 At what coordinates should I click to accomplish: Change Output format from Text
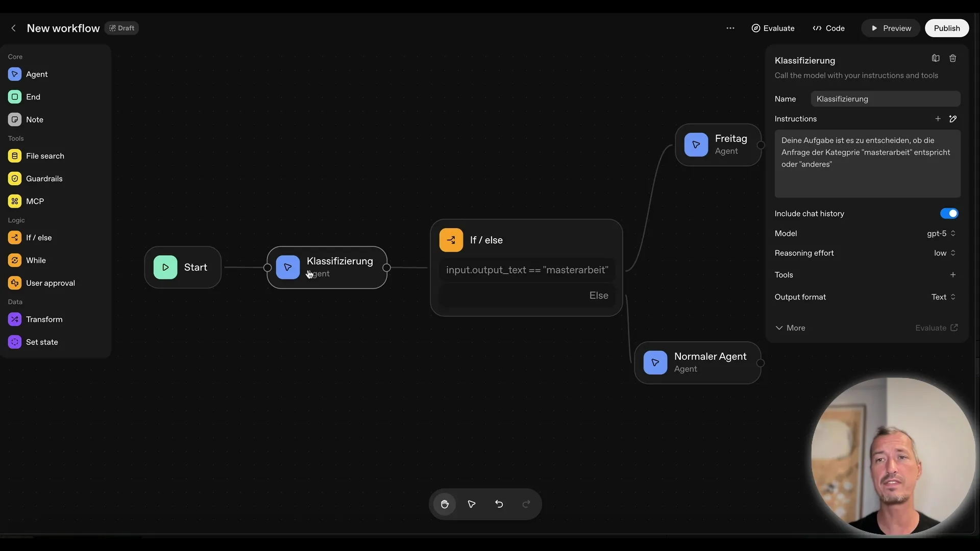(942, 296)
